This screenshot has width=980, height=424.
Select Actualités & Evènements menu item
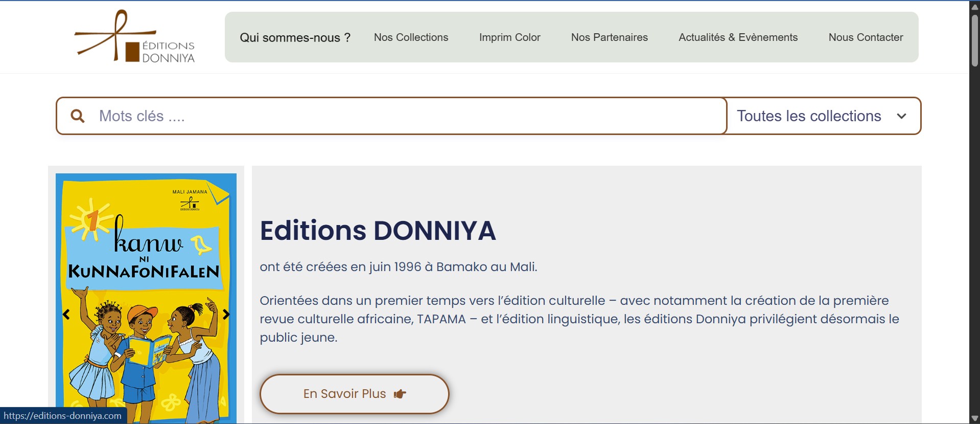tap(738, 37)
